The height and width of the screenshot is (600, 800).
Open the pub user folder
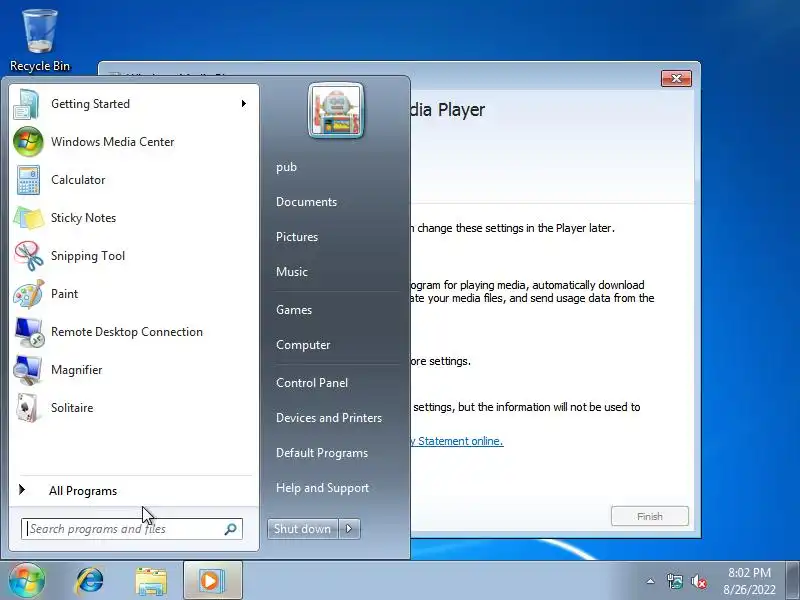[286, 167]
